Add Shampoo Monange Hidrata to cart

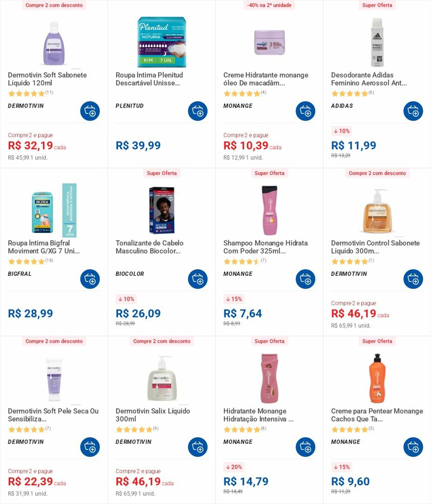click(305, 279)
